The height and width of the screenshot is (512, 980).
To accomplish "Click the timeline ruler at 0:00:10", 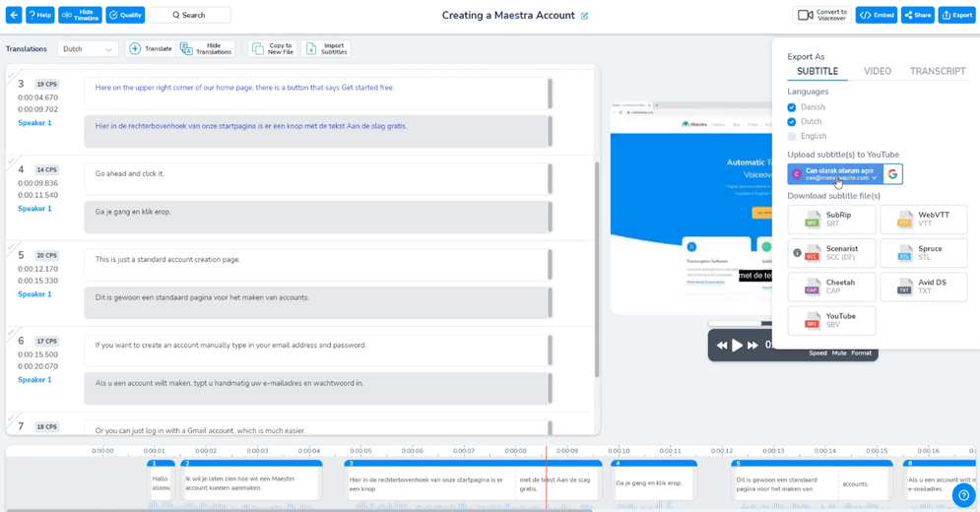I will 619,451.
